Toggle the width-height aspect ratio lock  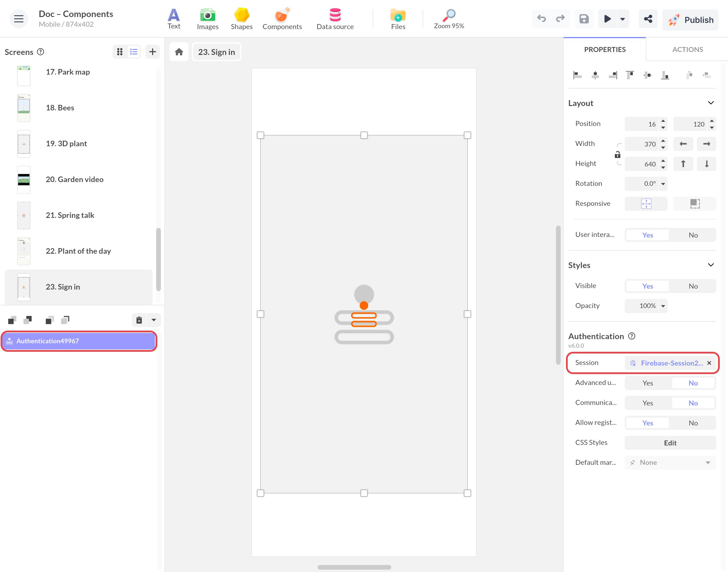[x=618, y=154]
